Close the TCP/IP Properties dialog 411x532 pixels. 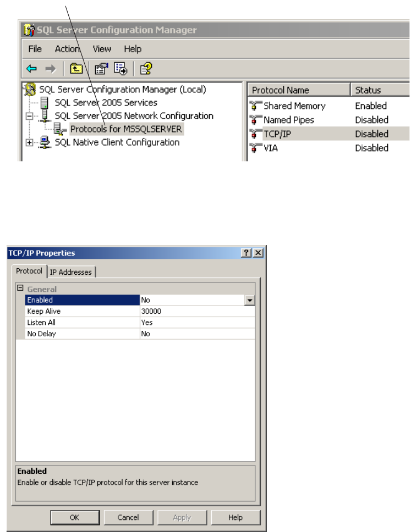click(258, 253)
